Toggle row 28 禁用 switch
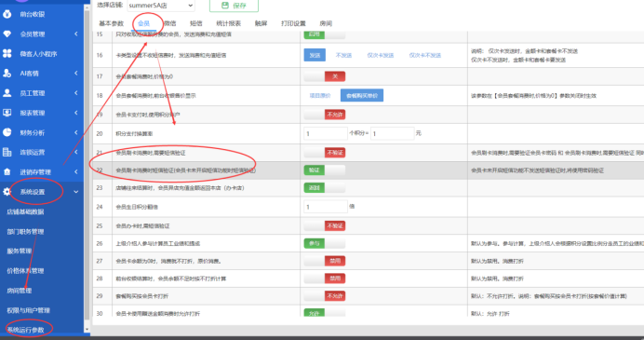This screenshot has width=644, height=340. click(x=325, y=279)
